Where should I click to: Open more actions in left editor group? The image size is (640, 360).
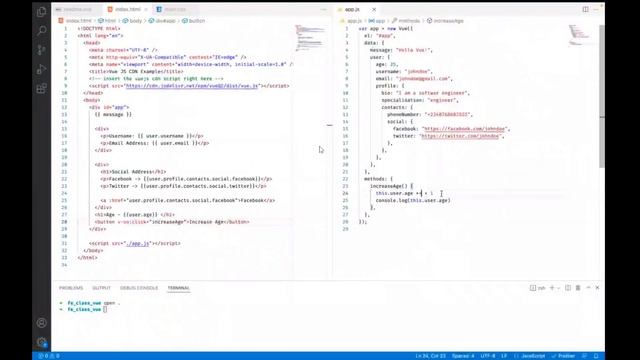(324, 9)
